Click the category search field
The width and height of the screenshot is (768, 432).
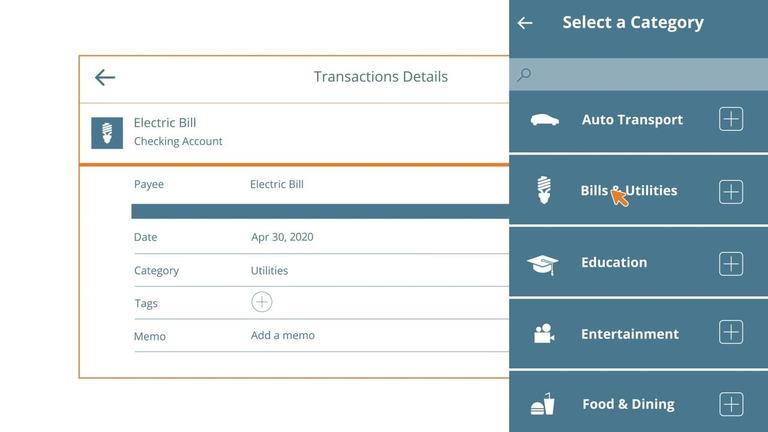pos(639,74)
